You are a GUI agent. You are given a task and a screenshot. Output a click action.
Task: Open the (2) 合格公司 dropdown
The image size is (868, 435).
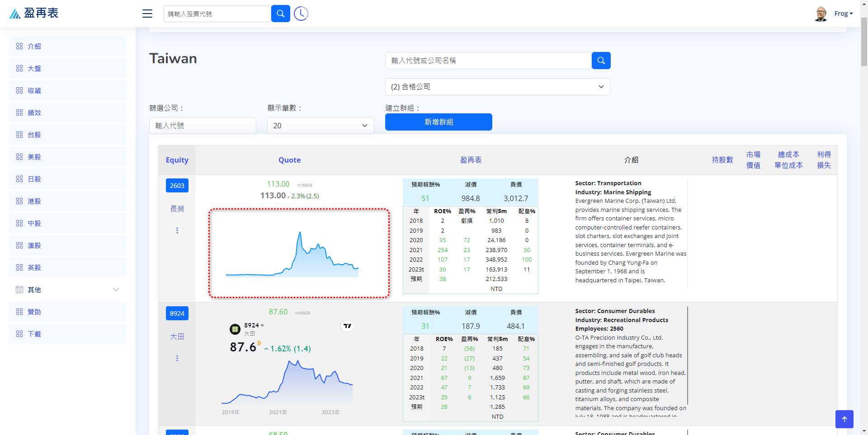[x=498, y=87]
